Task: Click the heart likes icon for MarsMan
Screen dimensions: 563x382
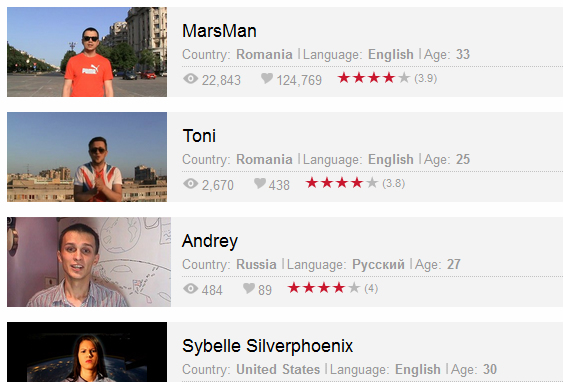Action: (267, 78)
